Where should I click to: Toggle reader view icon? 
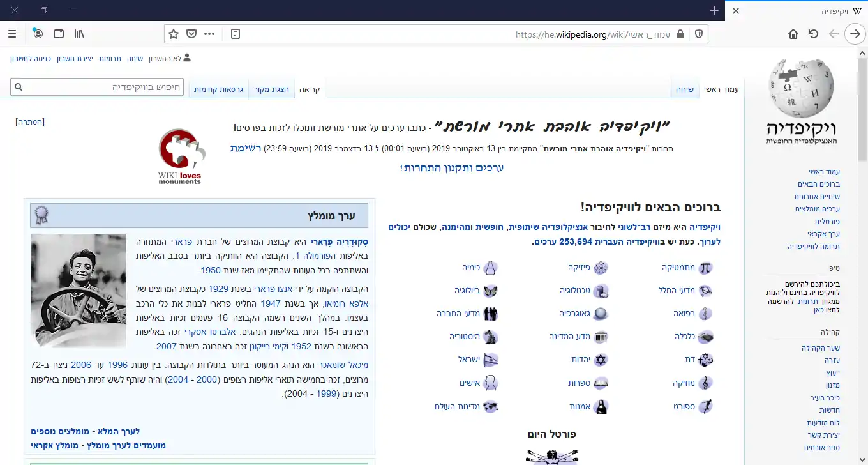[236, 34]
